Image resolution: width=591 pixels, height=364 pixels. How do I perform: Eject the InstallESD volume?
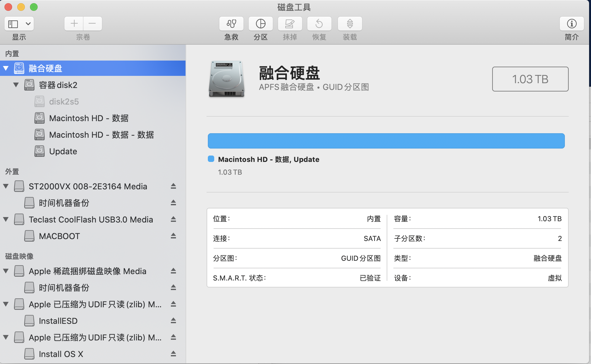[173, 321]
